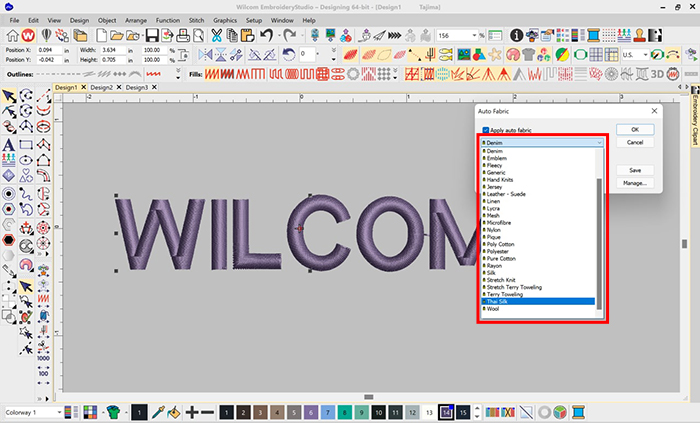Click the Open design folder icon
Image resolution: width=700 pixels, height=423 pixels.
[117, 35]
